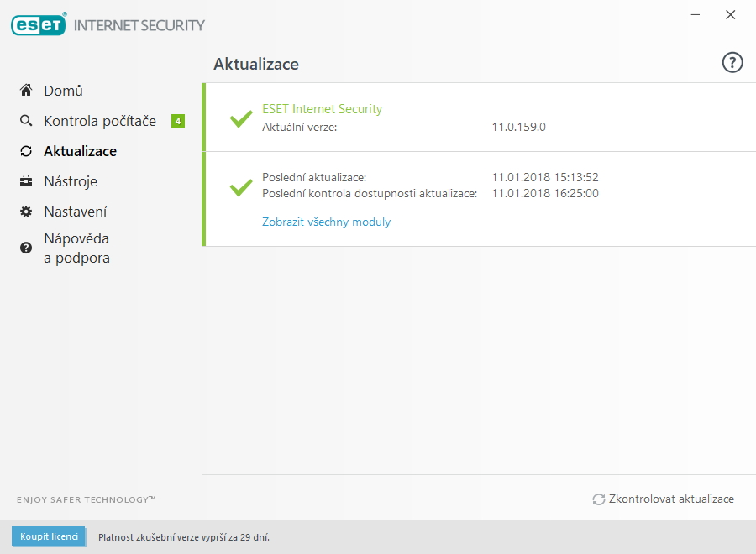Click the ESET Internet Security product name

322,109
